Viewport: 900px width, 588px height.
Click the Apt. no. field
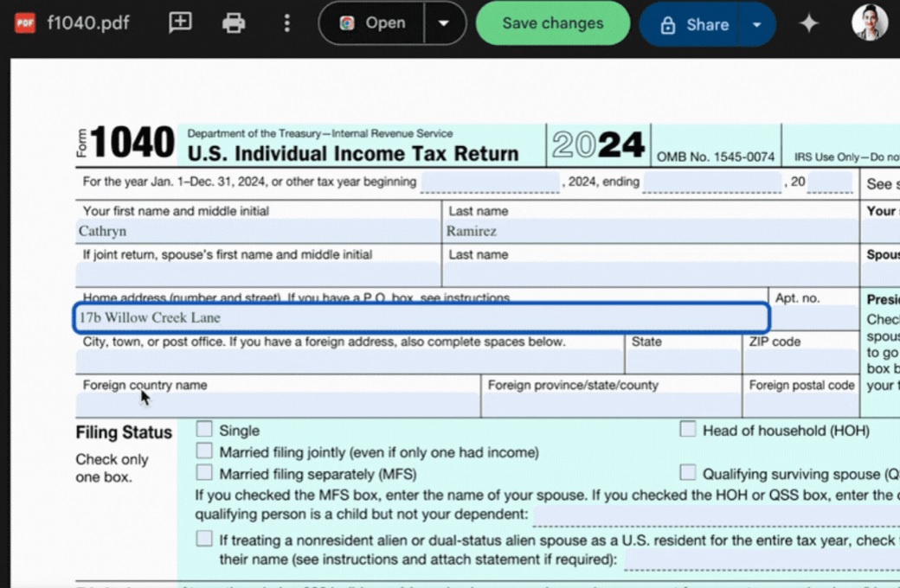pyautogui.click(x=815, y=318)
